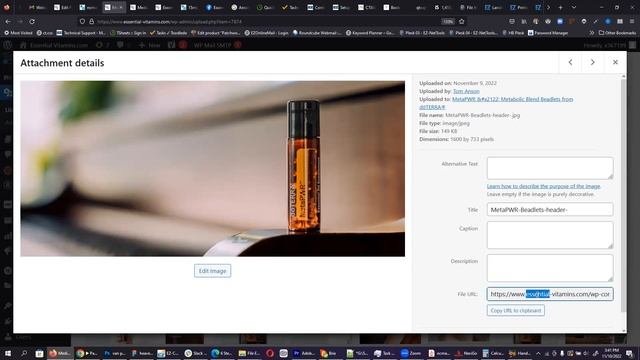Click the address bar URL
The height and width of the screenshot is (360, 640).
coord(169,22)
